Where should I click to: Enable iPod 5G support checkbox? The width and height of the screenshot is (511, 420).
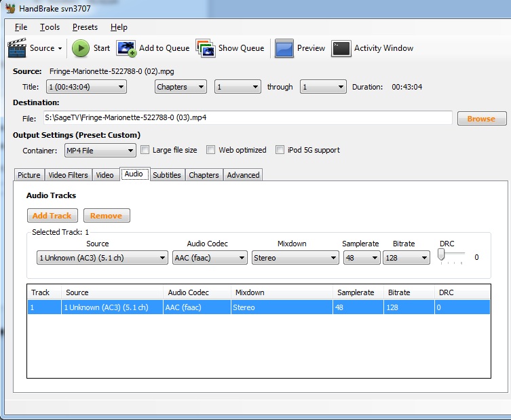[x=280, y=150]
